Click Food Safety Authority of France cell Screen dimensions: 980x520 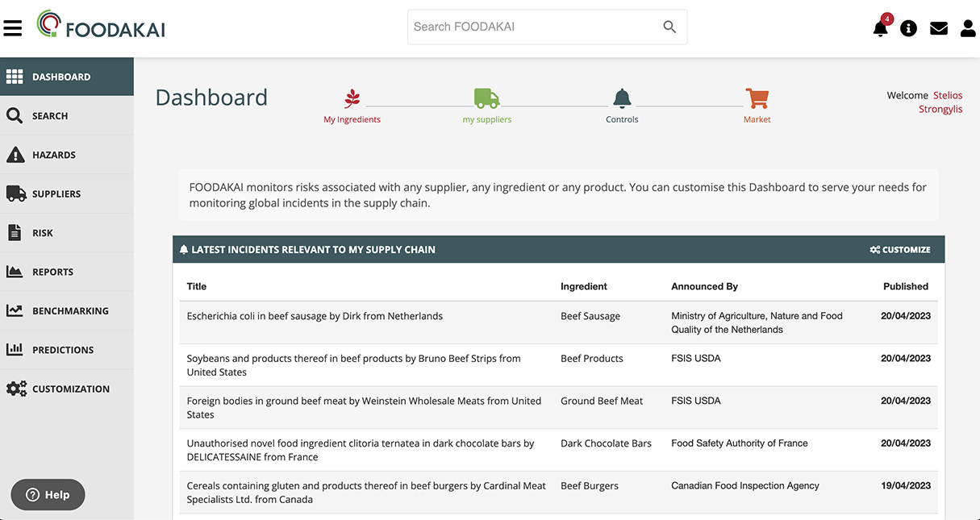(740, 443)
